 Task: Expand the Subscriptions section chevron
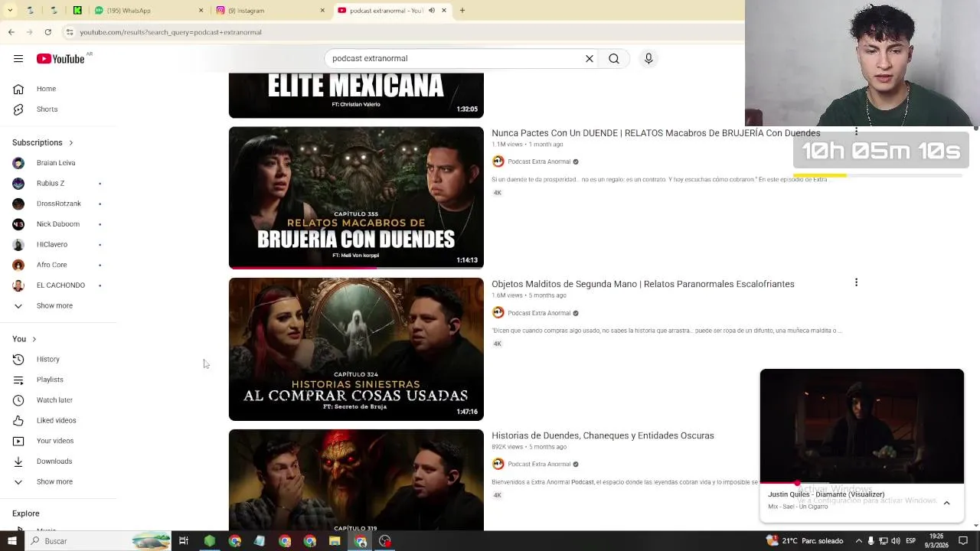point(71,143)
